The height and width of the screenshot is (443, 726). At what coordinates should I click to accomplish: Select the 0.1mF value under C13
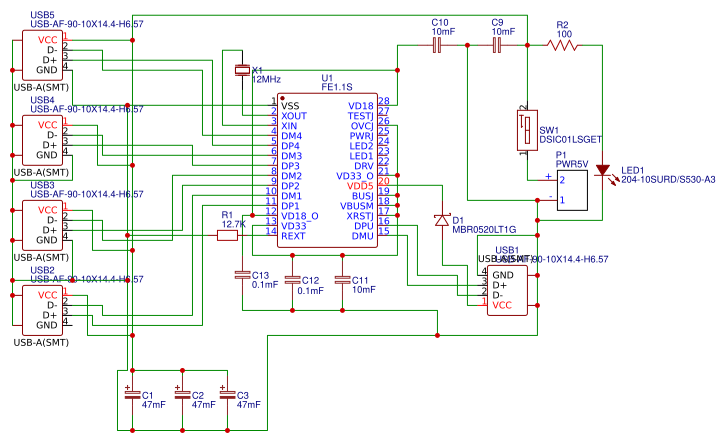265,284
